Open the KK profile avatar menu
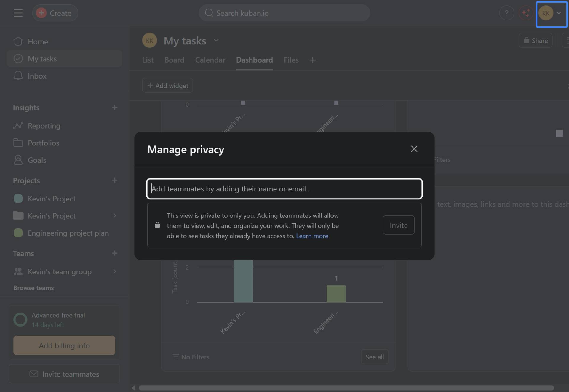Image resolution: width=569 pixels, height=392 pixels. [551, 14]
